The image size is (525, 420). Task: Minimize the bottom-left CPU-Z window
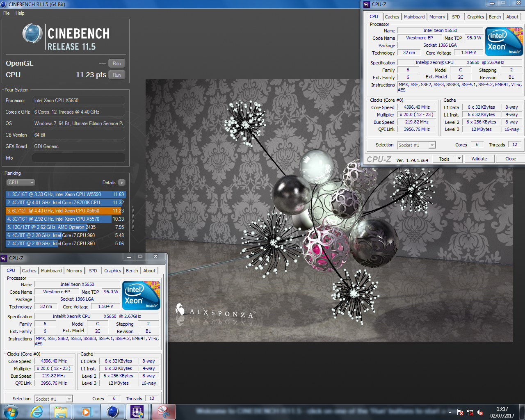(x=129, y=257)
